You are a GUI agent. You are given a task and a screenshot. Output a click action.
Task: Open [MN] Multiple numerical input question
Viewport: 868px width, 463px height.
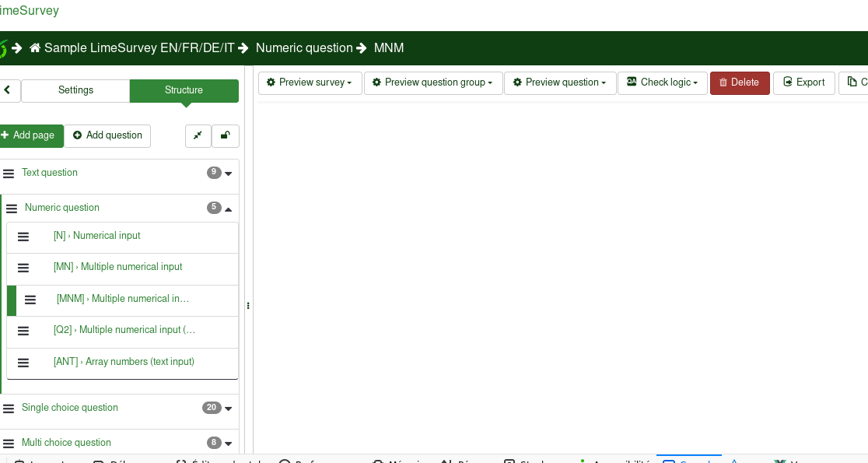118,267
